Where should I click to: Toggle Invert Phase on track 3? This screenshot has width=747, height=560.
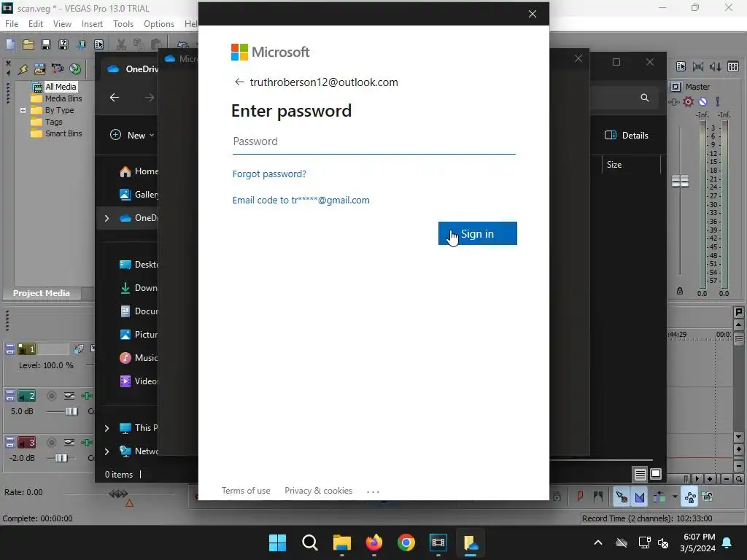tap(69, 443)
